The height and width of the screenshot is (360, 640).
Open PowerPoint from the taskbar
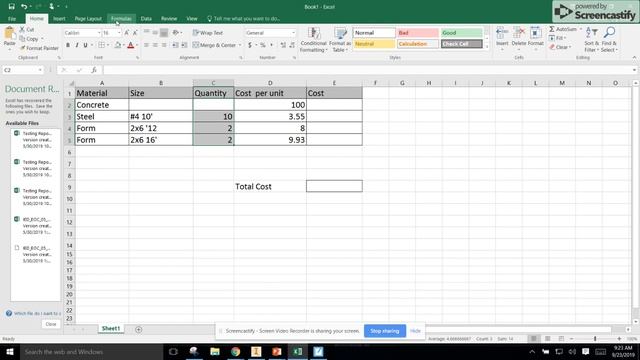(x=277, y=352)
